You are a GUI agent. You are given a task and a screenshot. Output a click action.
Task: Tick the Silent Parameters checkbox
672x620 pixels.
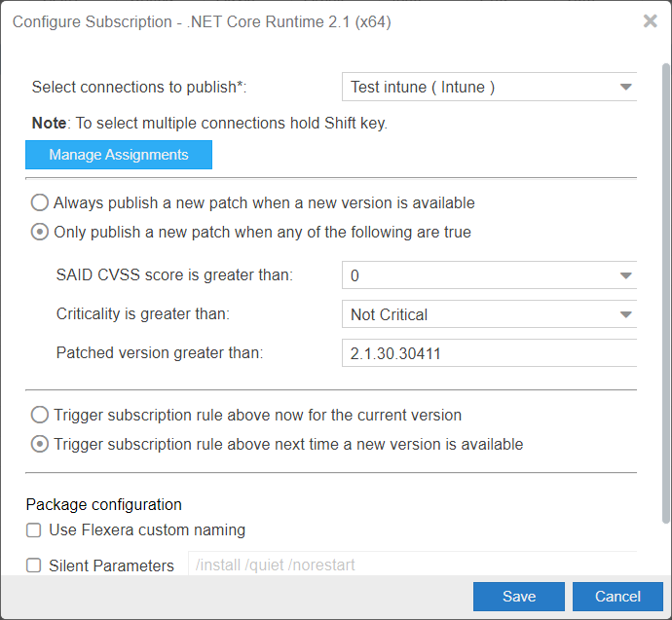pyautogui.click(x=34, y=565)
